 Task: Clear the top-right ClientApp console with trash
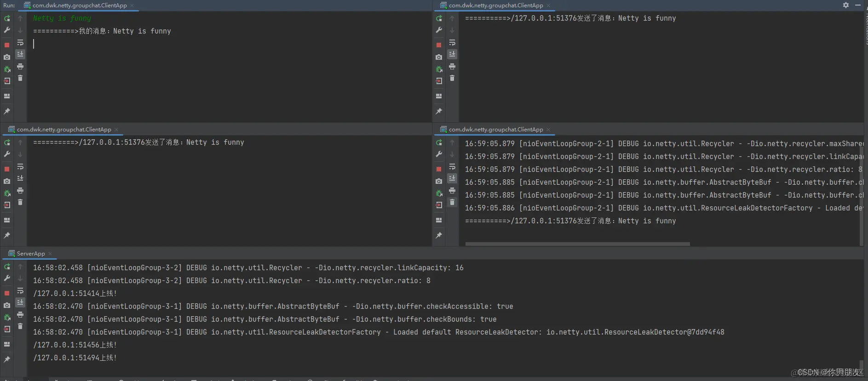[x=452, y=78]
